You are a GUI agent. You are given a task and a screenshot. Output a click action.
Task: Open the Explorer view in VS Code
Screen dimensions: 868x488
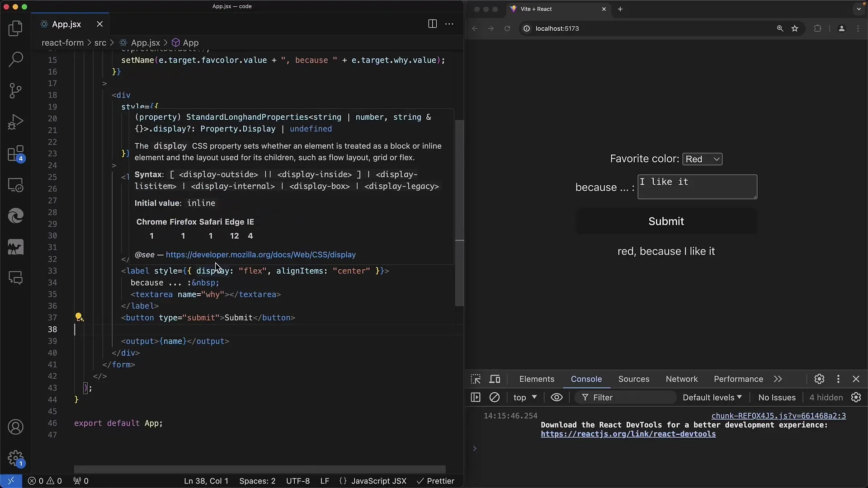15,28
